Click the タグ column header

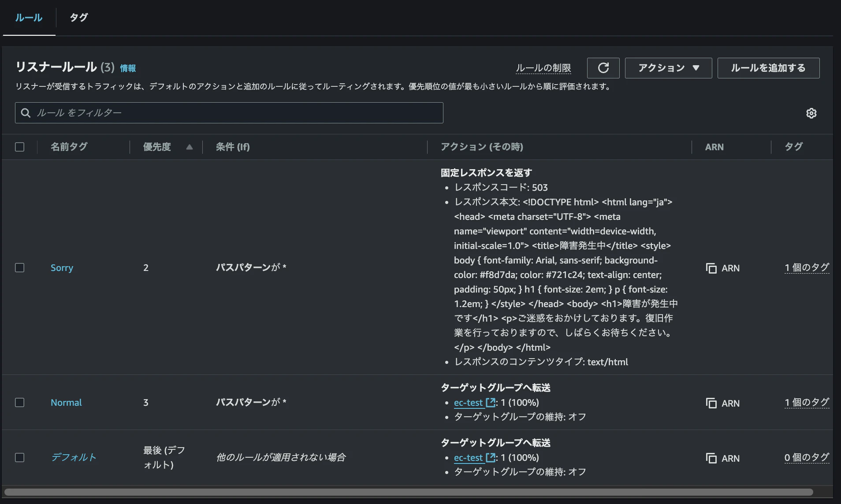click(x=793, y=147)
